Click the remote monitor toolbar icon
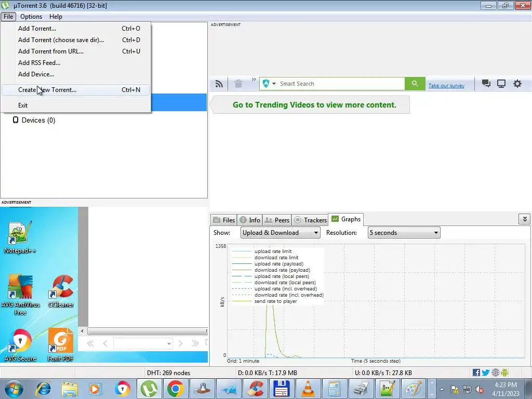The width and height of the screenshot is (532, 399). tap(501, 84)
